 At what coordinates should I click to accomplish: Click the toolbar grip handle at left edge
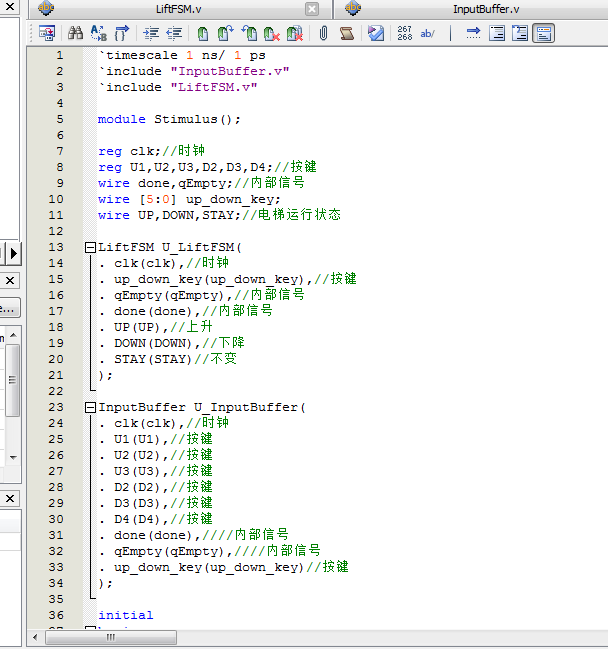[x=31, y=33]
